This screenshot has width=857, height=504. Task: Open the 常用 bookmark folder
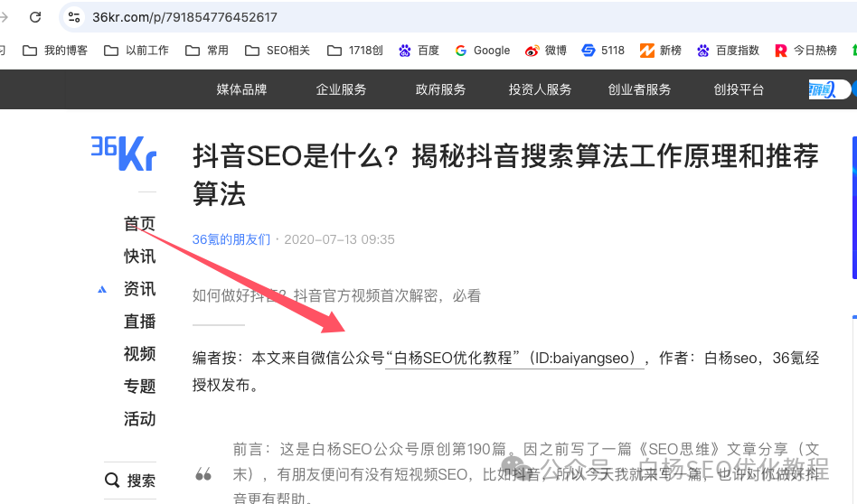point(207,51)
